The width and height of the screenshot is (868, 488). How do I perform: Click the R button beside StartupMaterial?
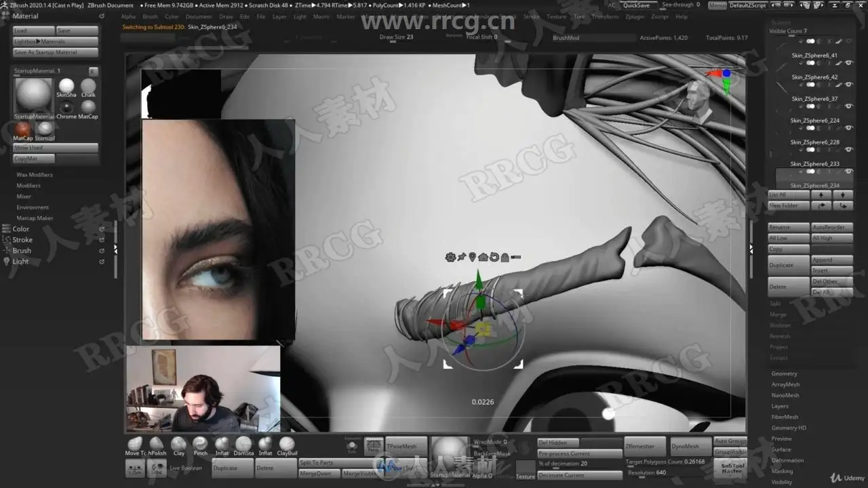coord(93,71)
